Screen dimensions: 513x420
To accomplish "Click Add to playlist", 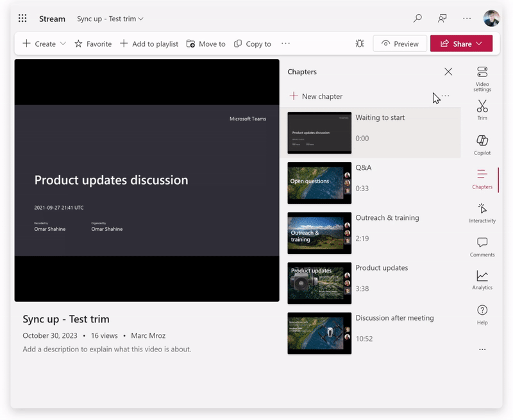I will (149, 44).
